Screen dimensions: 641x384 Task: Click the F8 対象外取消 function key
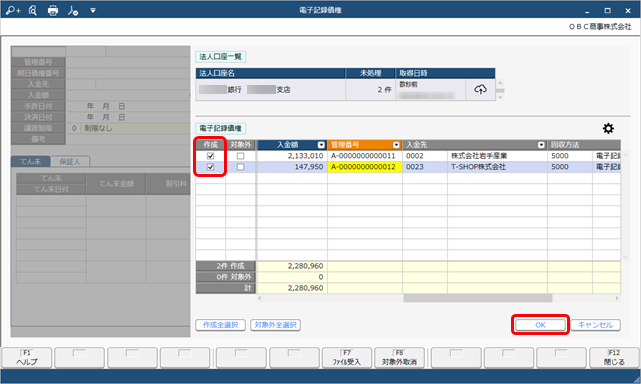point(399,358)
